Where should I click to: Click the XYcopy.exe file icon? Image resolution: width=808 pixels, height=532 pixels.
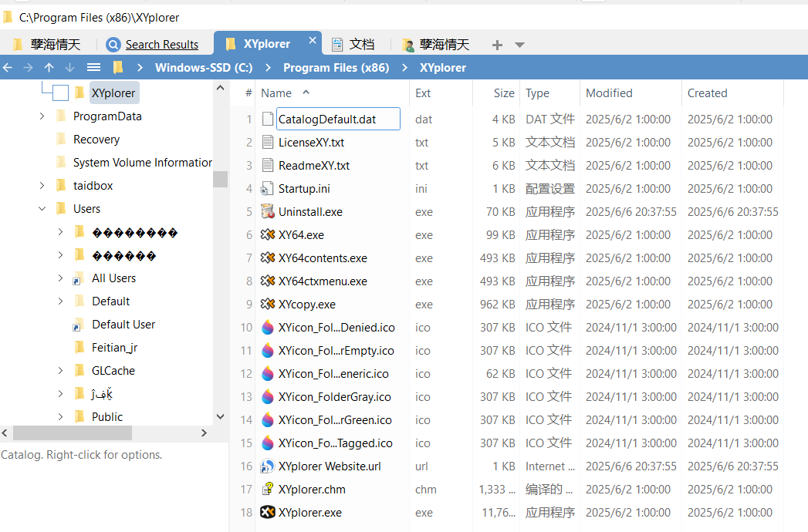click(268, 305)
